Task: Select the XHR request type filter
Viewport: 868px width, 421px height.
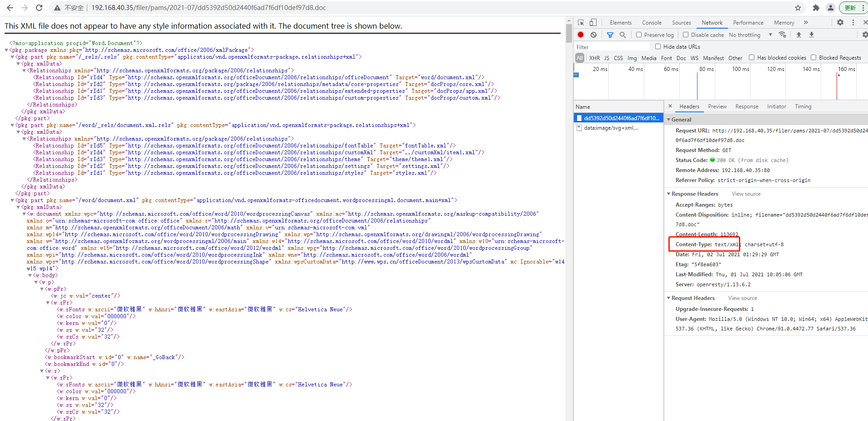Action: click(x=594, y=58)
